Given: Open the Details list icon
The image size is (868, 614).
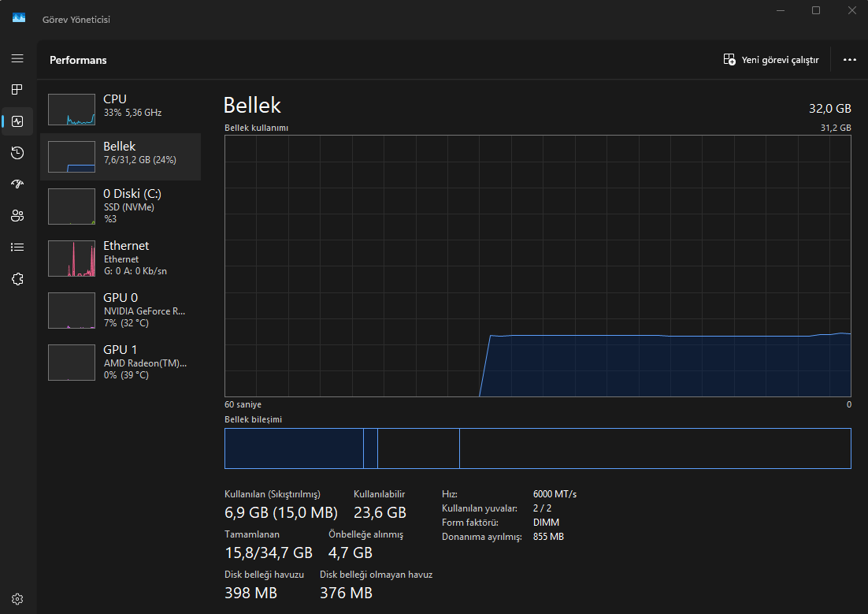Looking at the screenshot, I should 17,247.
